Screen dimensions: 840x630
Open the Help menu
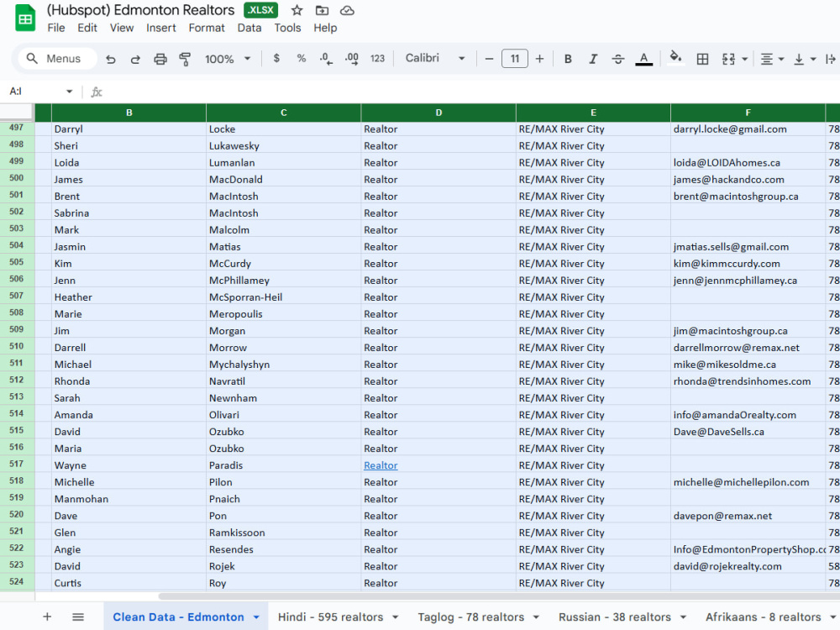click(x=324, y=28)
